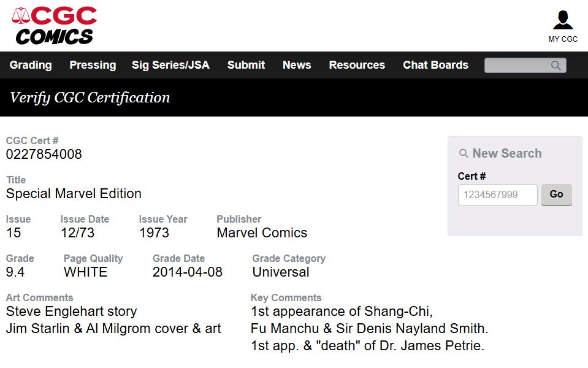The width and height of the screenshot is (588, 368).
Task: Click the Cert # input field
Action: coord(497,195)
